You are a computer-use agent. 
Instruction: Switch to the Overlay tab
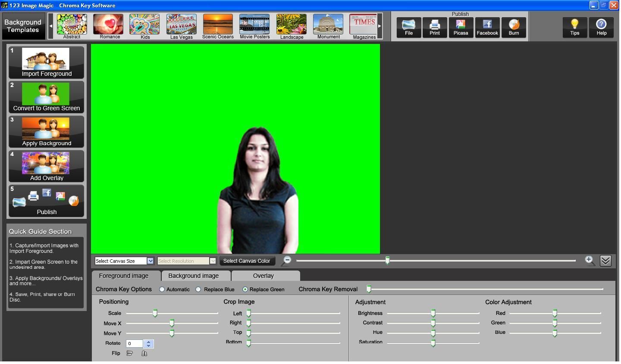pos(263,276)
